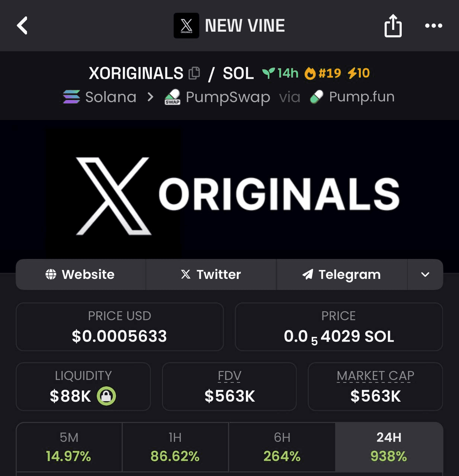The image size is (459, 476).
Task: Open the three-dot more options menu
Action: point(433,26)
